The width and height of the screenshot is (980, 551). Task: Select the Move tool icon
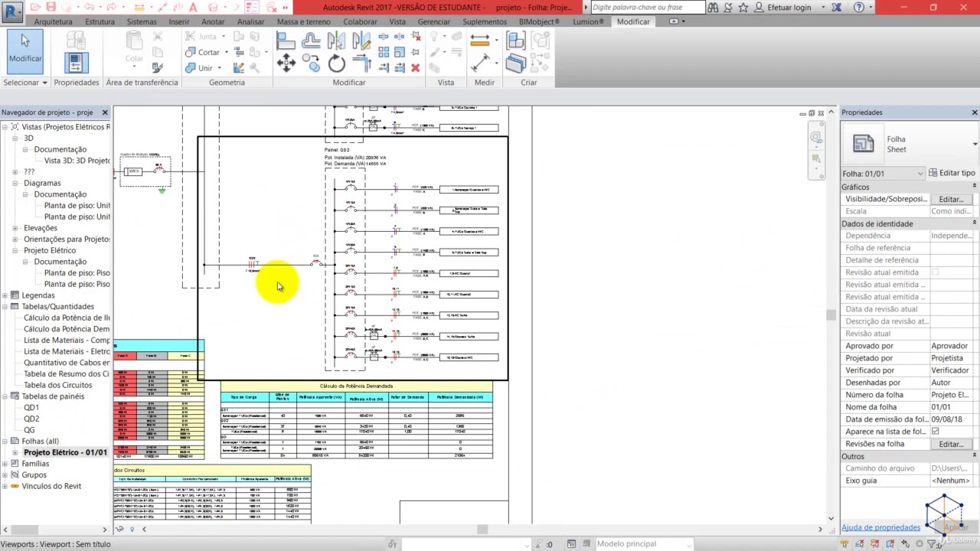[x=286, y=64]
